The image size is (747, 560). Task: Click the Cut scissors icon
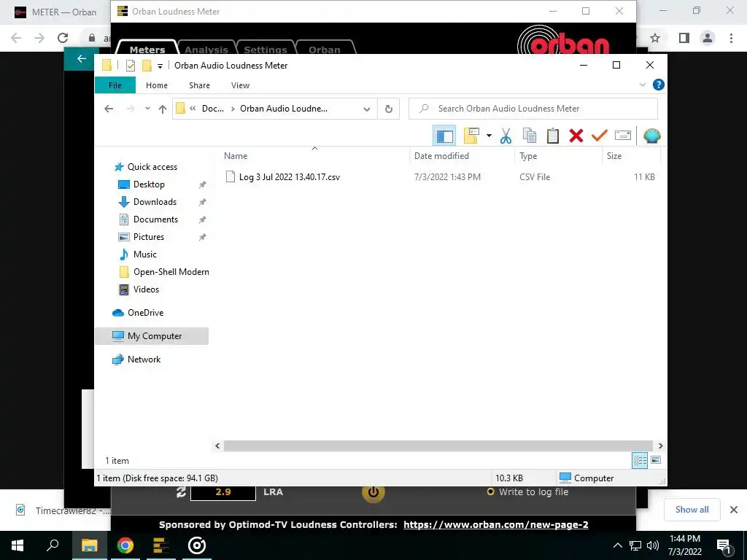click(x=506, y=136)
